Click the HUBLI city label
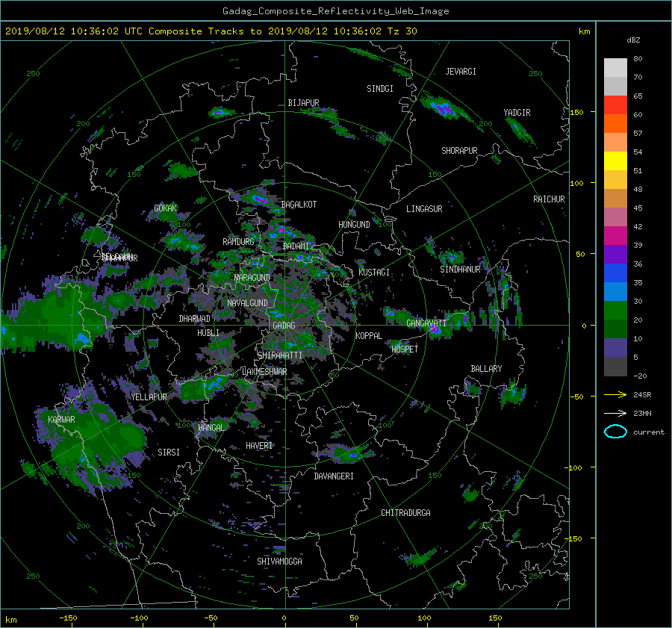 coord(208,332)
